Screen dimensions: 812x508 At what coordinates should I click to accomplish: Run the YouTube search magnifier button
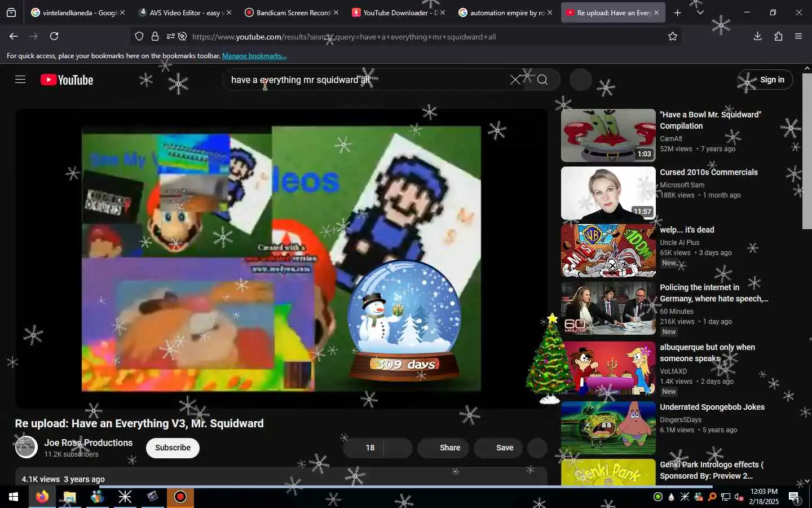[x=542, y=80]
